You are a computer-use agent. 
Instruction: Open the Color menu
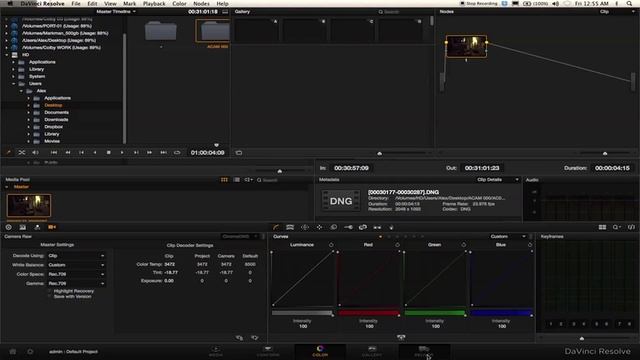coord(179,3)
